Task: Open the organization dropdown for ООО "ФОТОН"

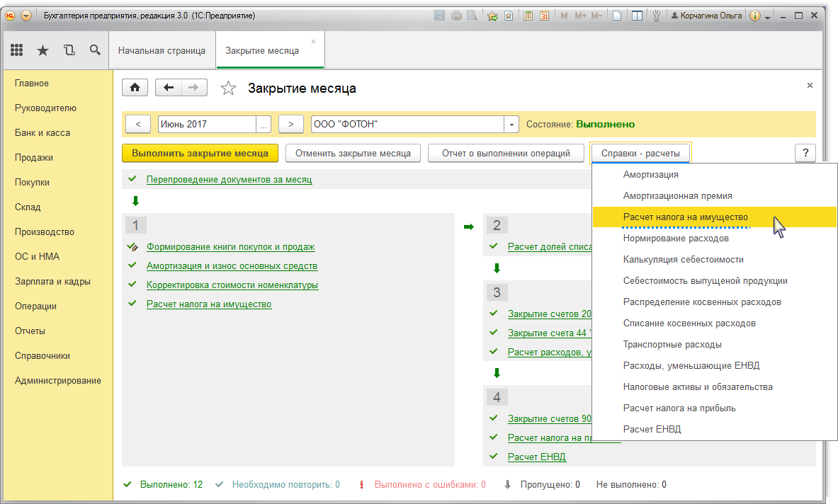Action: (511, 124)
